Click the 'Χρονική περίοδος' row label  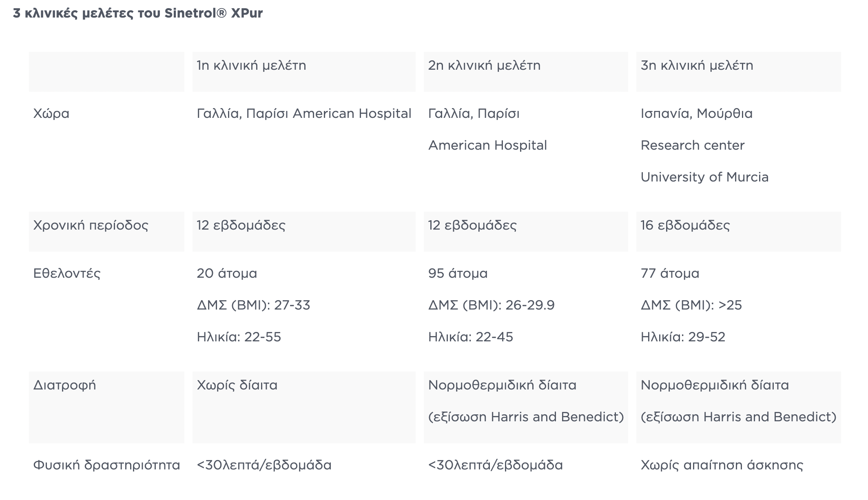pos(91,226)
